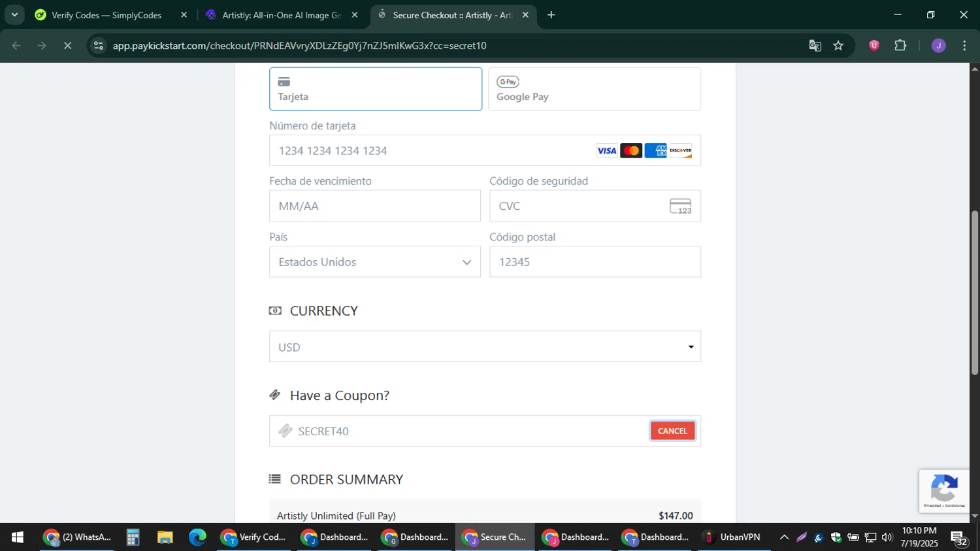980x551 pixels.
Task: Open the Extensions puzzle menu
Action: click(x=900, y=46)
